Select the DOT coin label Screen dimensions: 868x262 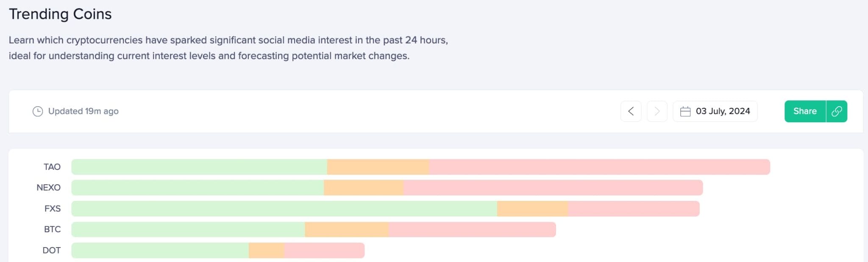coord(52,250)
